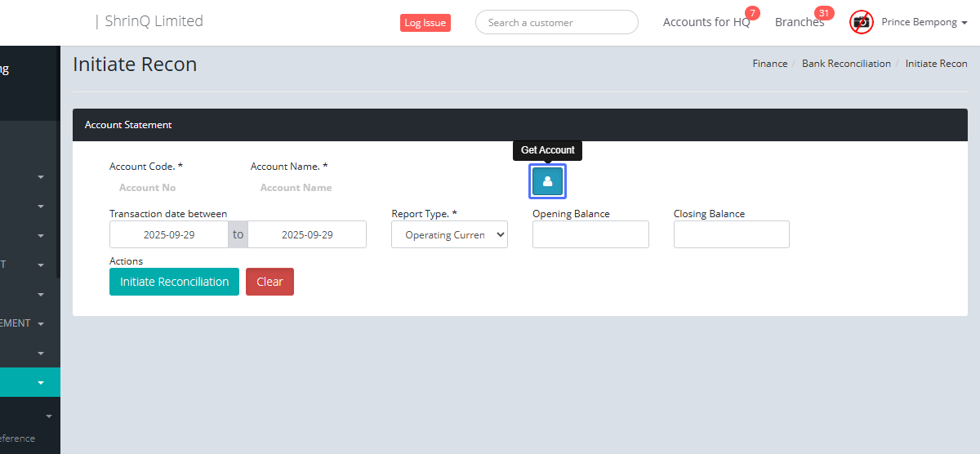Go to Bank Reconciliation breadcrumb link
Image resolution: width=980 pixels, height=454 pixels.
coord(846,64)
